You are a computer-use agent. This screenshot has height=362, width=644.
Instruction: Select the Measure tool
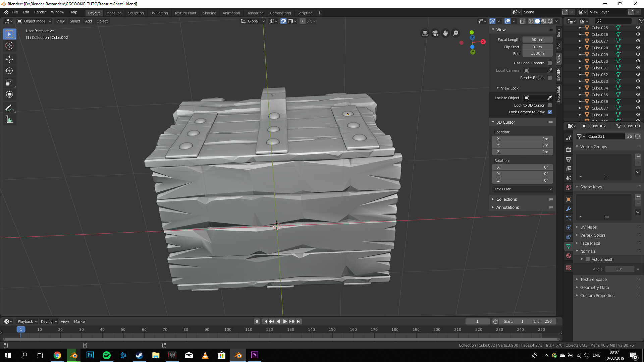[9, 120]
